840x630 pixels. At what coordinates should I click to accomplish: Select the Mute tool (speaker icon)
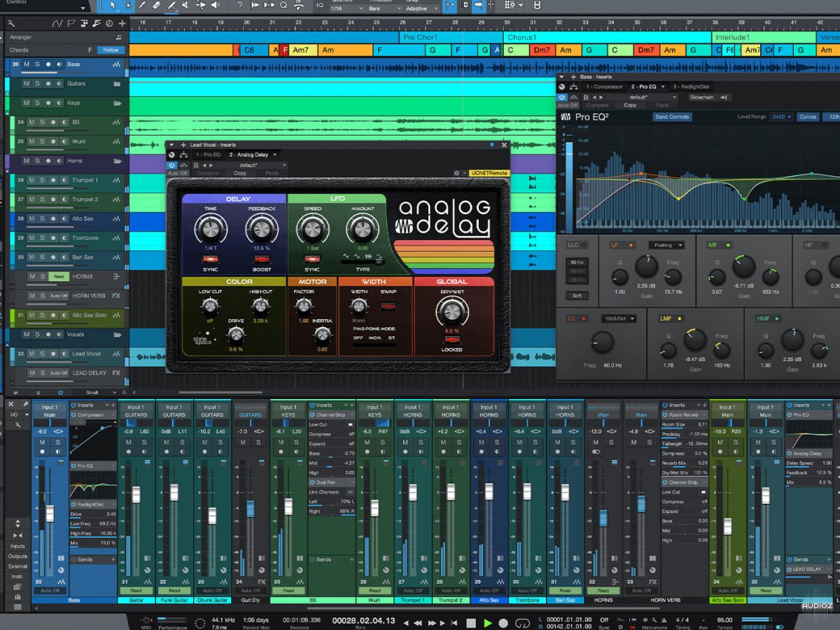pyautogui.click(x=184, y=6)
